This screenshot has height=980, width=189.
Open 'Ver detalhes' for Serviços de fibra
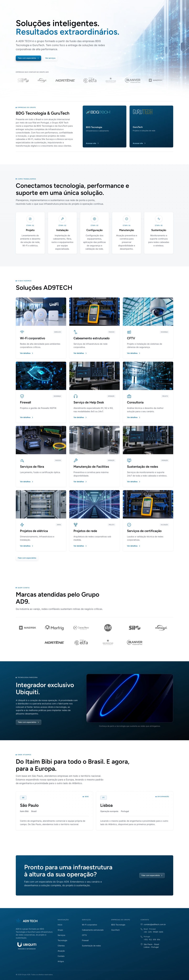[26, 482]
